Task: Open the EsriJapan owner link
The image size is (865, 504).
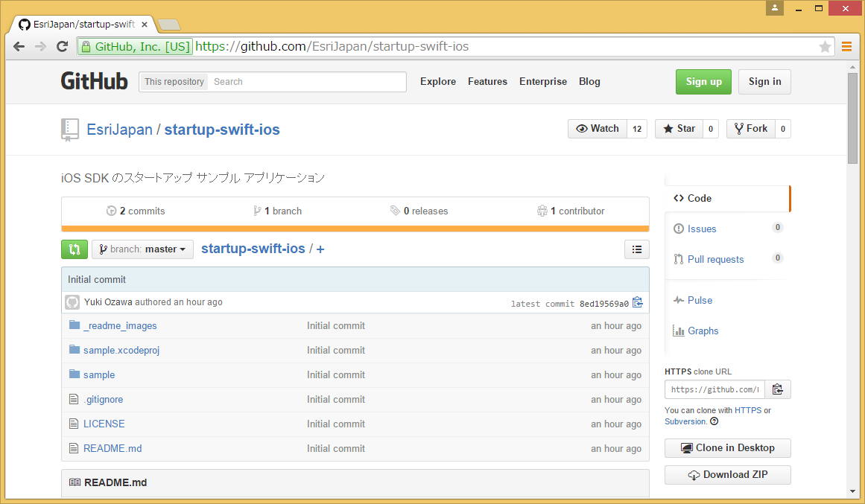Action: 119,130
